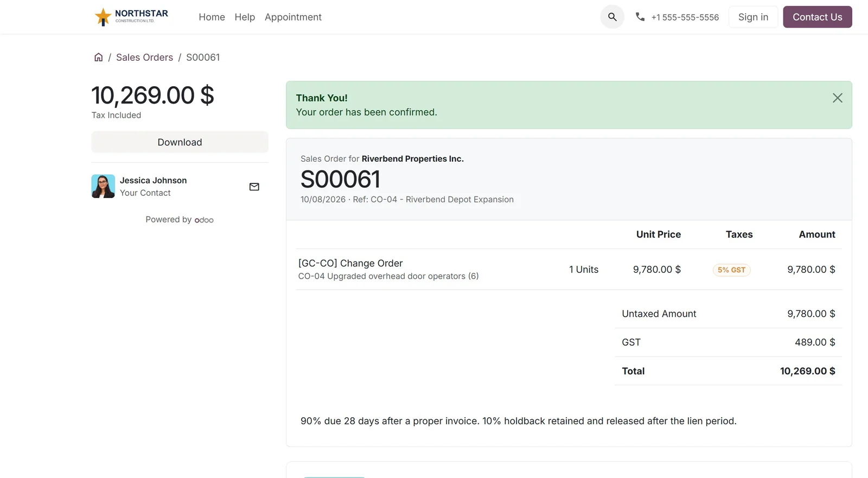Click the Jessica Johnson contact name

pyautogui.click(x=153, y=180)
